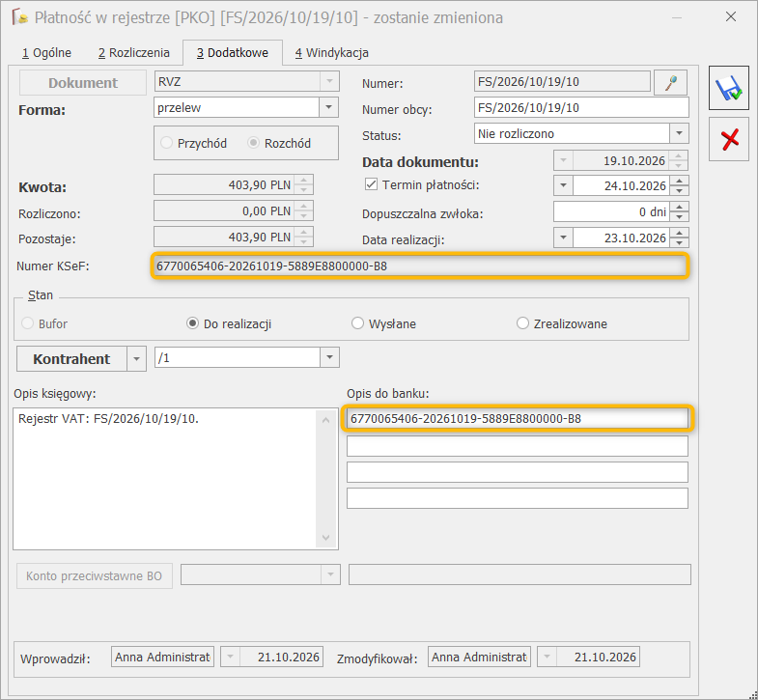
Task: Switch to the 1 Ogólne tab
Action: coord(46,53)
